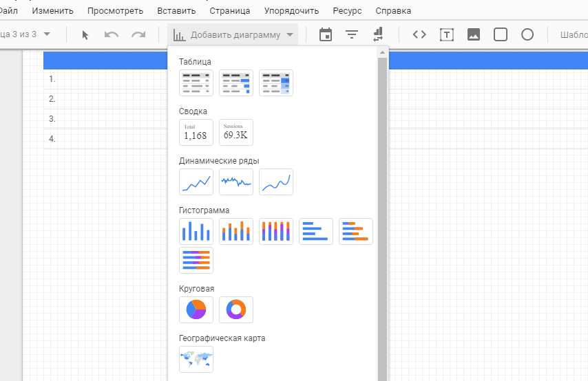Choose the circle shape tool
This screenshot has height=381, width=588.
[527, 35]
